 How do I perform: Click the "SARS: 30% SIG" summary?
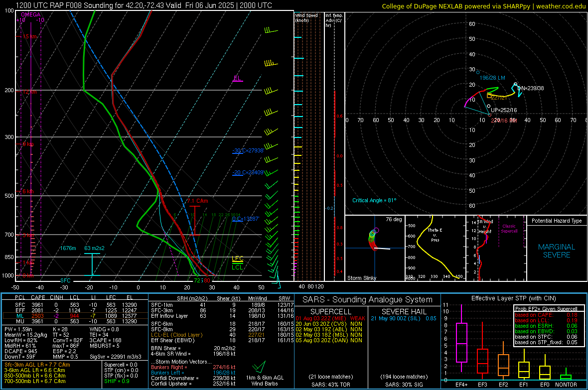pos(404,385)
